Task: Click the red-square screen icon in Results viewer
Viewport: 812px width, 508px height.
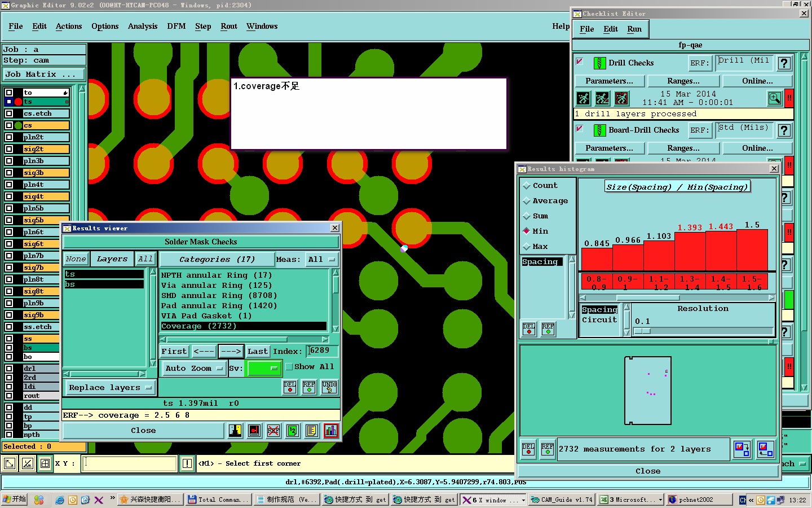Action: pyautogui.click(x=254, y=431)
